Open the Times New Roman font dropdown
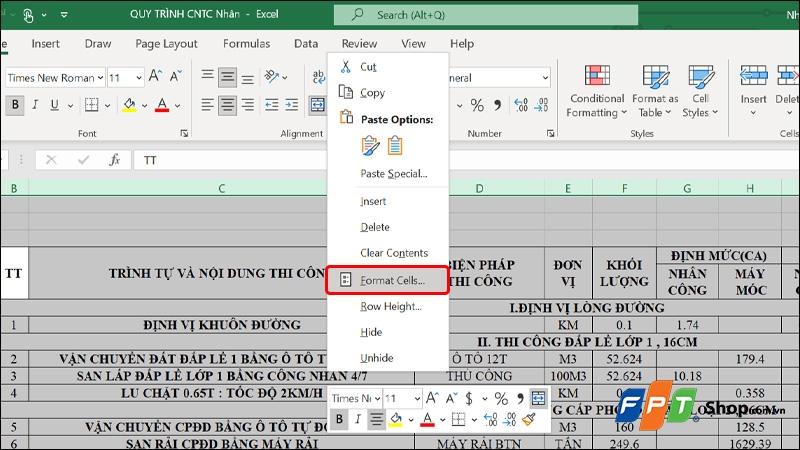Screen dimensions: 800x450 tap(101, 78)
